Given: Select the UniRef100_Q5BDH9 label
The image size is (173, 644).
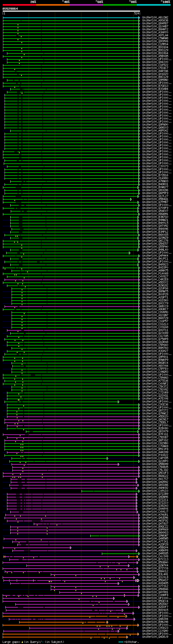Looking at the screenshot, I should [155, 464].
